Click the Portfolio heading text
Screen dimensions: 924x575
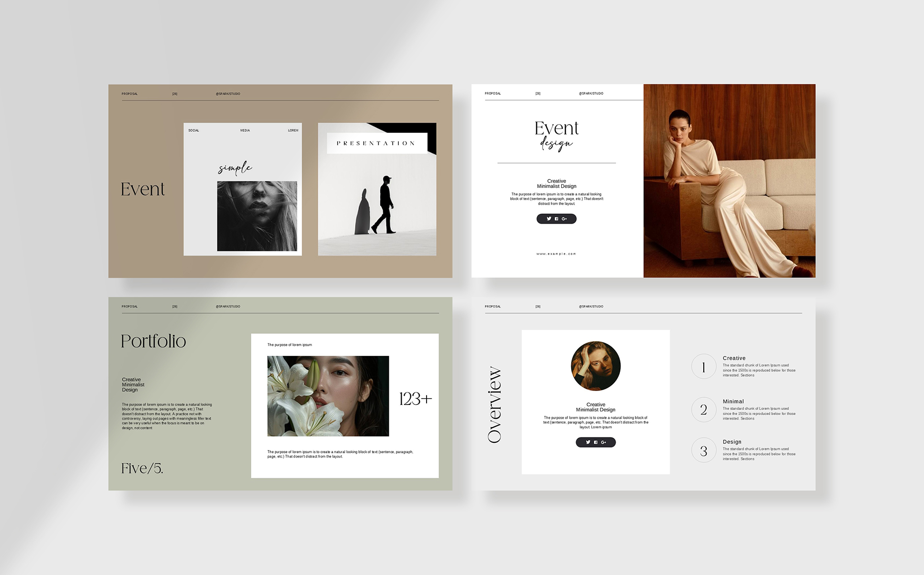(153, 341)
